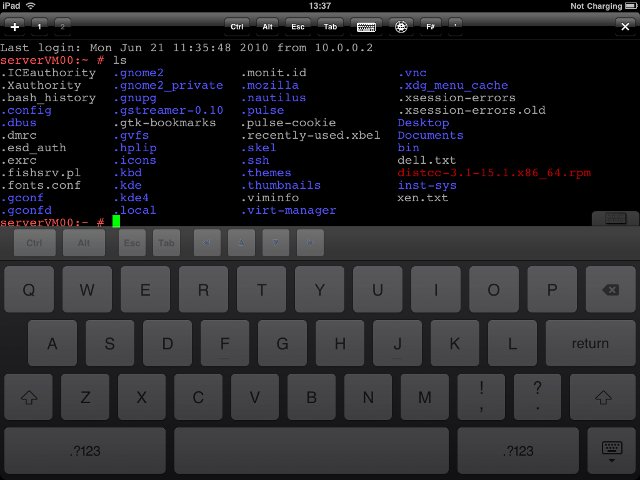Switch to session tab 1
Viewport: 640px width, 480px height.
39,25
